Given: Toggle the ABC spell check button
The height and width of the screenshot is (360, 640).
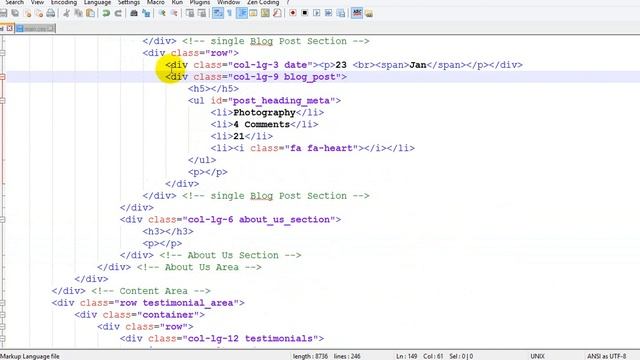Looking at the screenshot, I should [357, 13].
